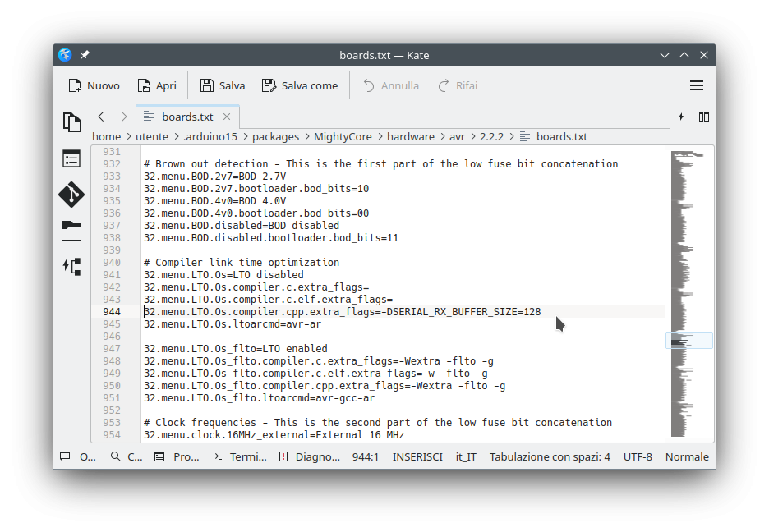Toggle split view icon near tab bar
Screen dimensions: 769x532
(x=704, y=117)
